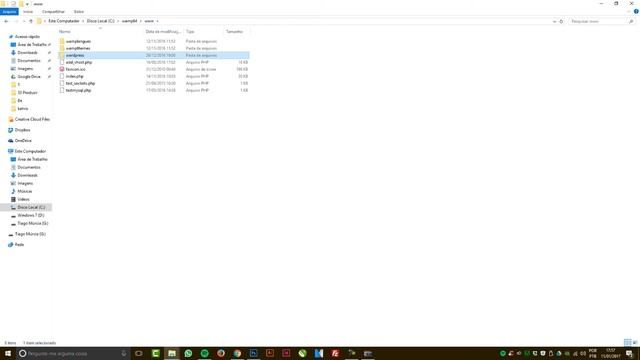Open Google Drive in sidebar
The width and height of the screenshot is (640, 360).
29,77
